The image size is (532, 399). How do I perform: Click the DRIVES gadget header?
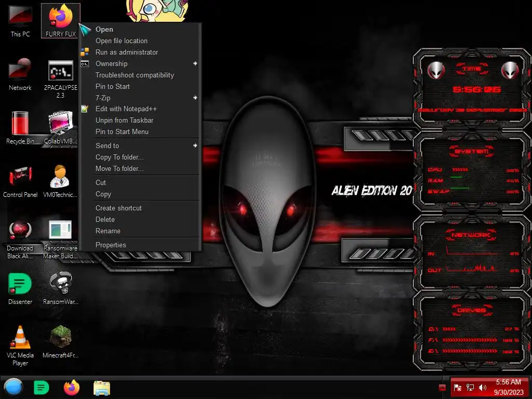[472, 310]
